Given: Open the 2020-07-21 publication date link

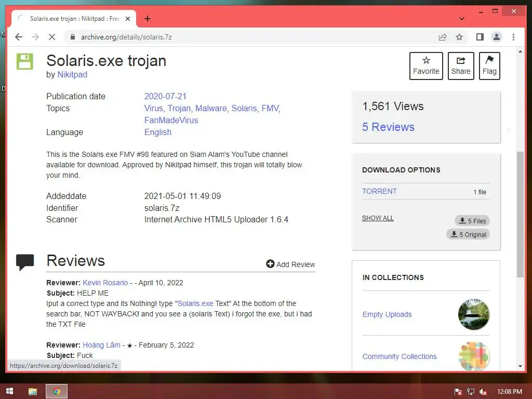Looking at the screenshot, I should [165, 96].
